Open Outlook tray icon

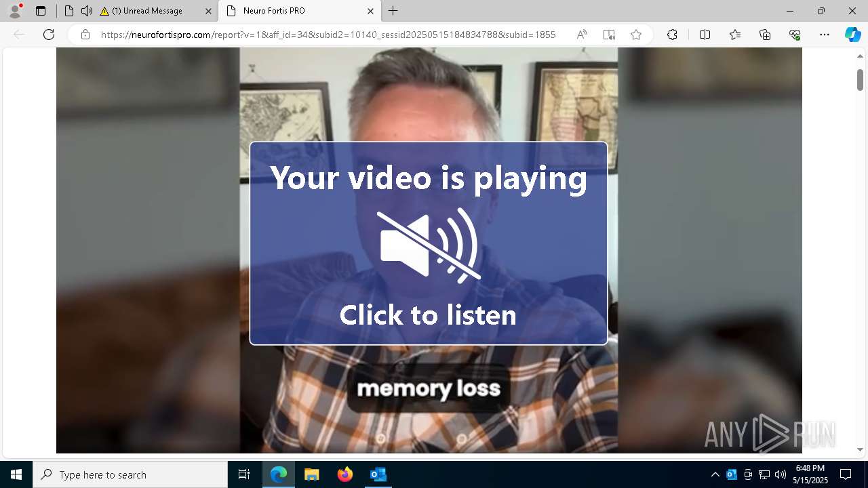(x=732, y=474)
